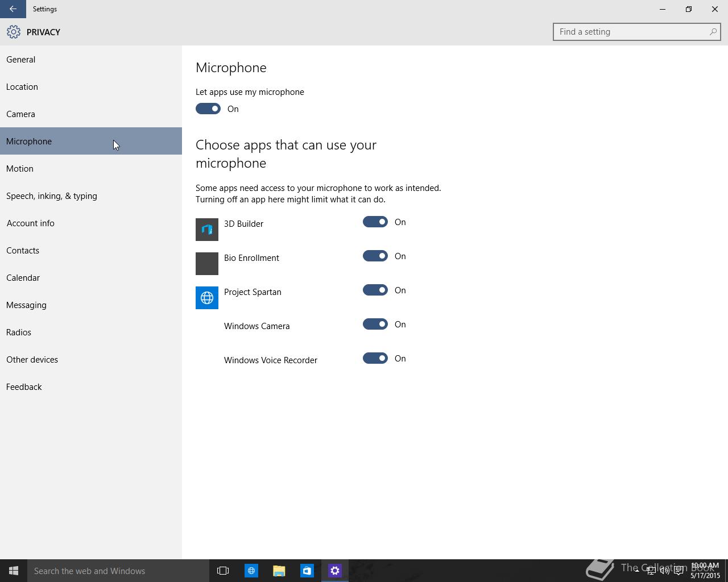Image resolution: width=728 pixels, height=582 pixels.
Task: Click the 3D Builder app icon
Action: tap(207, 230)
